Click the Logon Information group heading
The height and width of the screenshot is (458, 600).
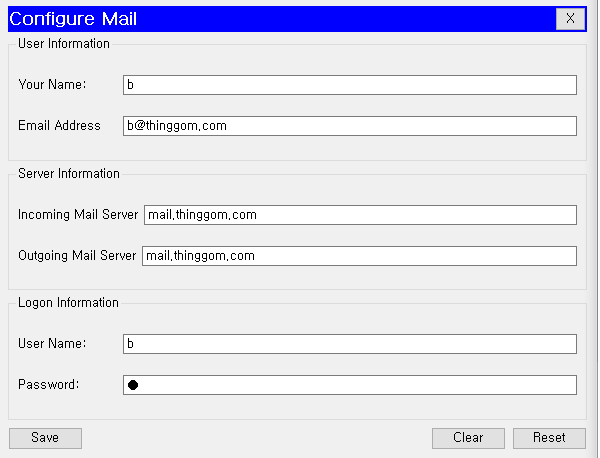tap(68, 303)
